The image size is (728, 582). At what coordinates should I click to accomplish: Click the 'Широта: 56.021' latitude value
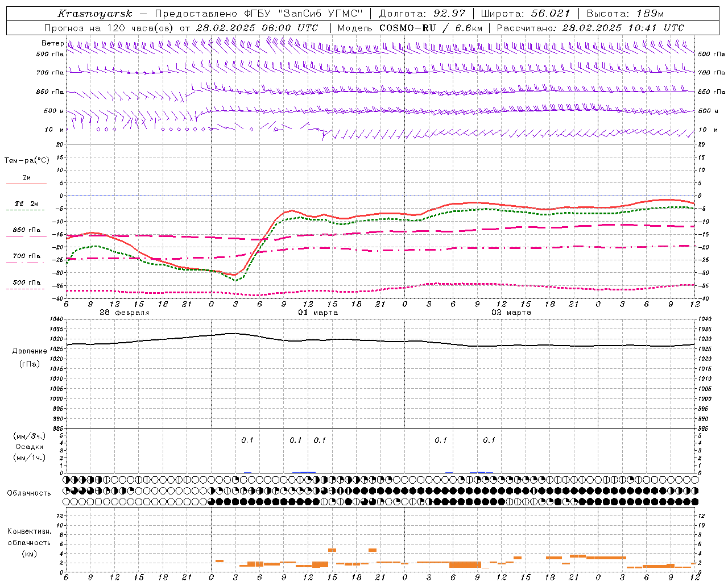pos(526,14)
